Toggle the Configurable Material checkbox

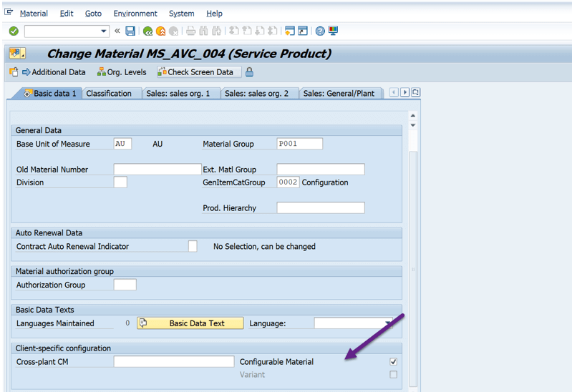(393, 362)
